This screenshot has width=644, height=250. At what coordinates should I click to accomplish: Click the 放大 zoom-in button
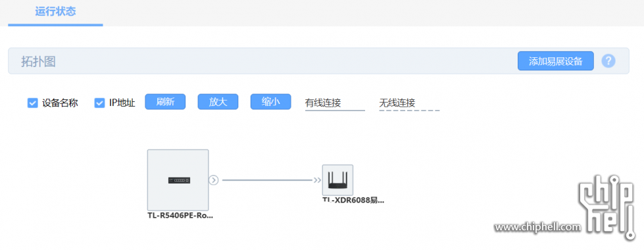[x=218, y=102]
